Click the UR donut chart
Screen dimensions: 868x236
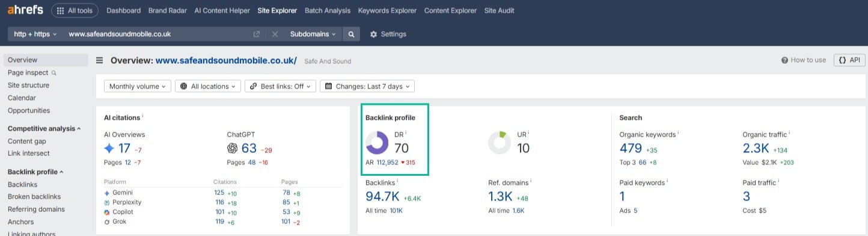point(500,142)
